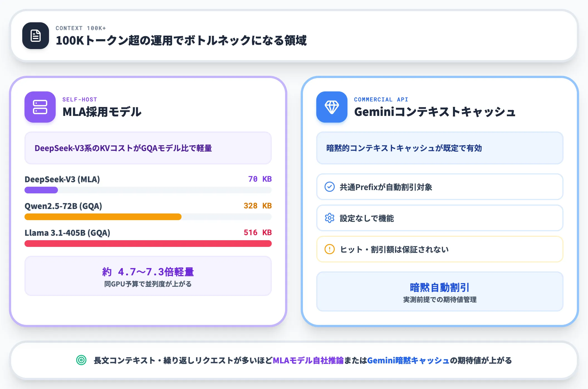The height and width of the screenshot is (389, 588).
Task: Click the checkmark icon beside 共通Prefixが自動割引対象
Action: click(330, 187)
